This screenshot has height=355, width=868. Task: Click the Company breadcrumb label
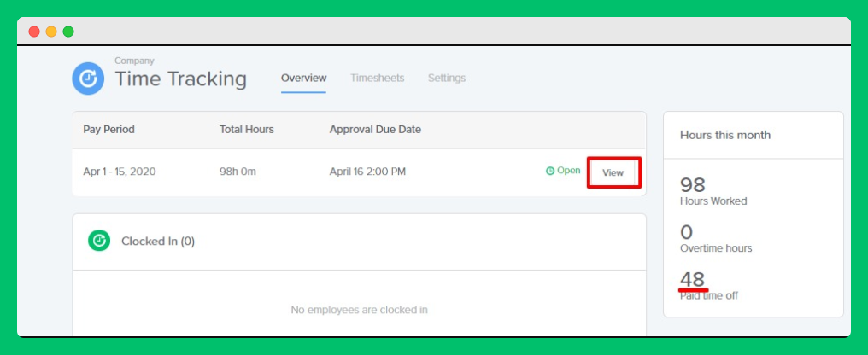(134, 61)
